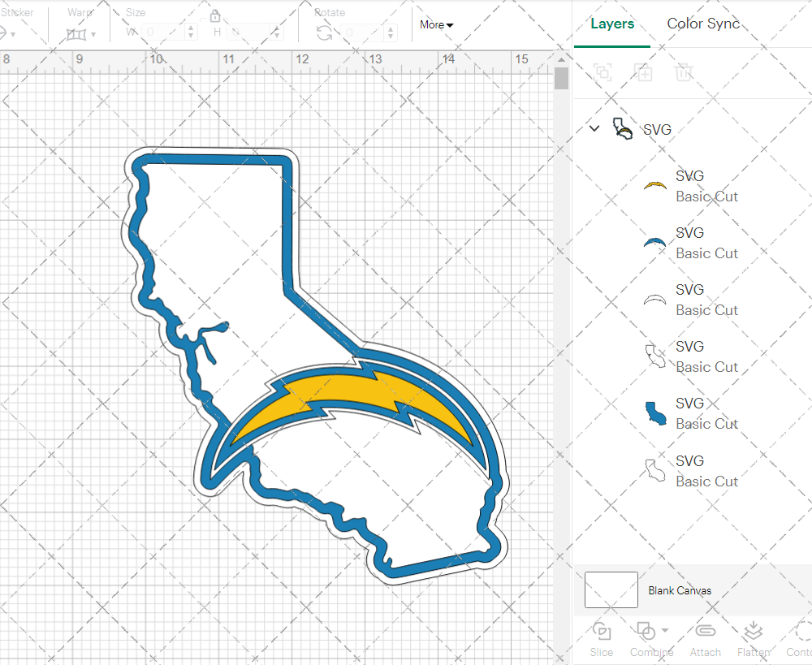The height and width of the screenshot is (665, 812).
Task: Click the Contour tool
Action: (x=801, y=637)
